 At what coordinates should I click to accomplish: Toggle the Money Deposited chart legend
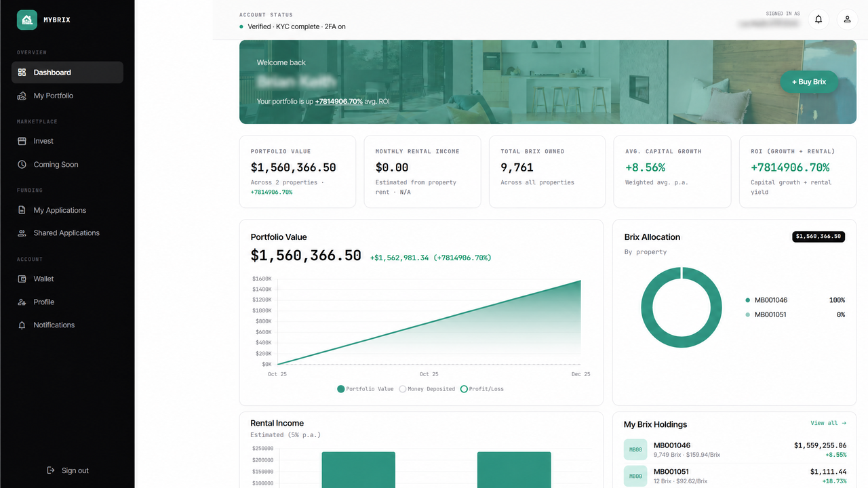tap(427, 389)
